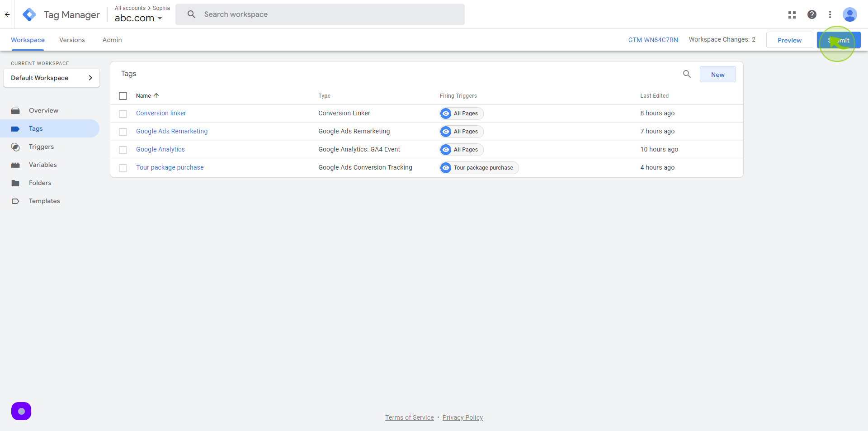
Task: Open the Google Analytics tag link
Action: [160, 149]
